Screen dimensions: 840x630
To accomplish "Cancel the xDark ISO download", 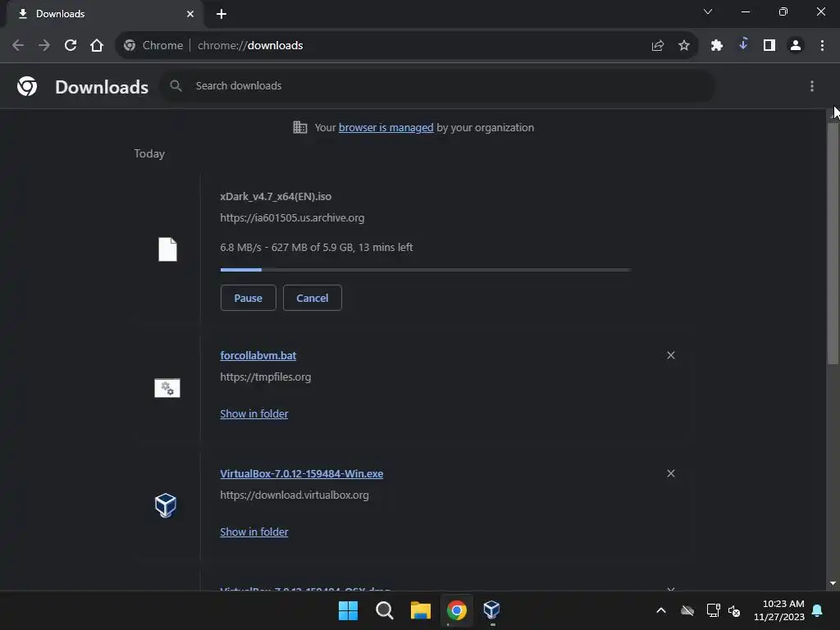I will pos(313,298).
